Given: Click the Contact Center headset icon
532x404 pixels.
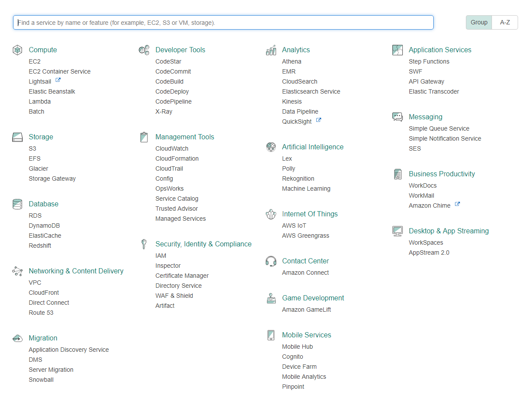Looking at the screenshot, I should point(271,261).
